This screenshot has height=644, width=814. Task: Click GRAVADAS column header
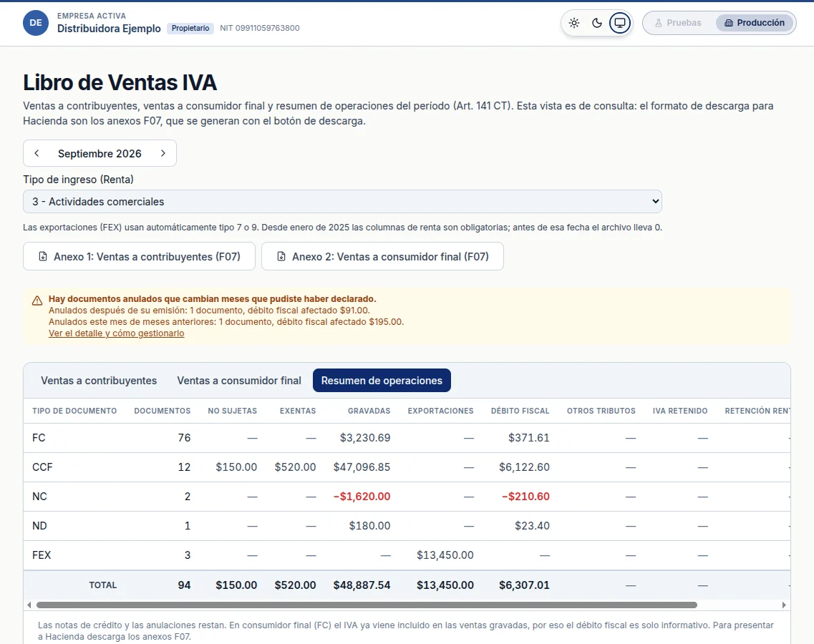coord(369,411)
